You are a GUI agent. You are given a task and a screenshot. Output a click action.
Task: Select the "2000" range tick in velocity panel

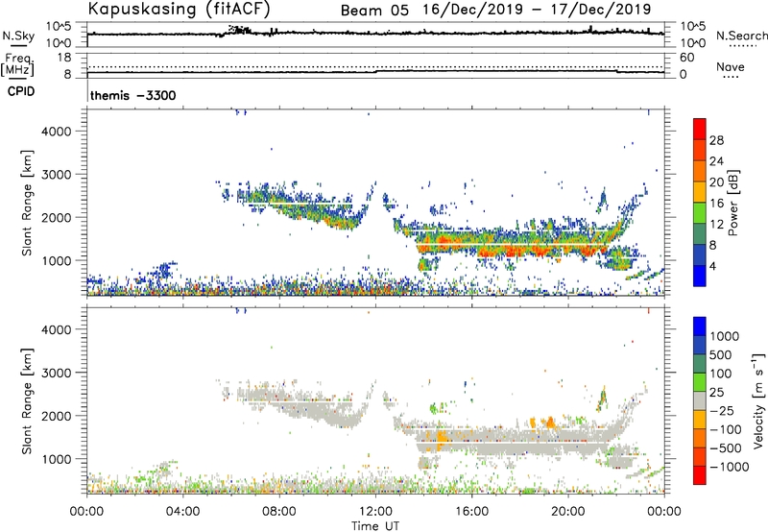pos(57,416)
